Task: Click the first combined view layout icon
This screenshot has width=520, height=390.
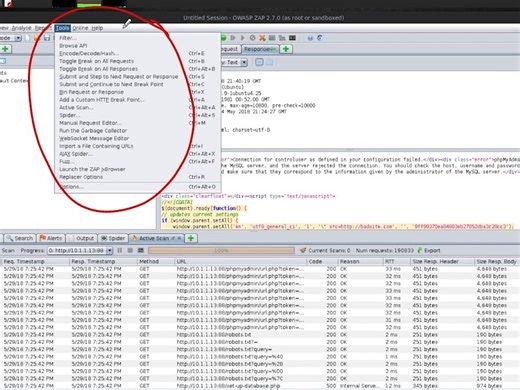Action: (x=259, y=62)
